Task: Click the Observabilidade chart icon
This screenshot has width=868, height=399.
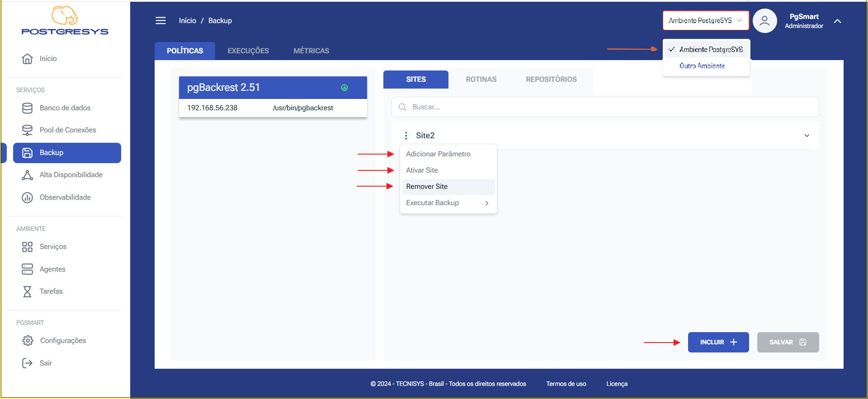Action: 28,197
